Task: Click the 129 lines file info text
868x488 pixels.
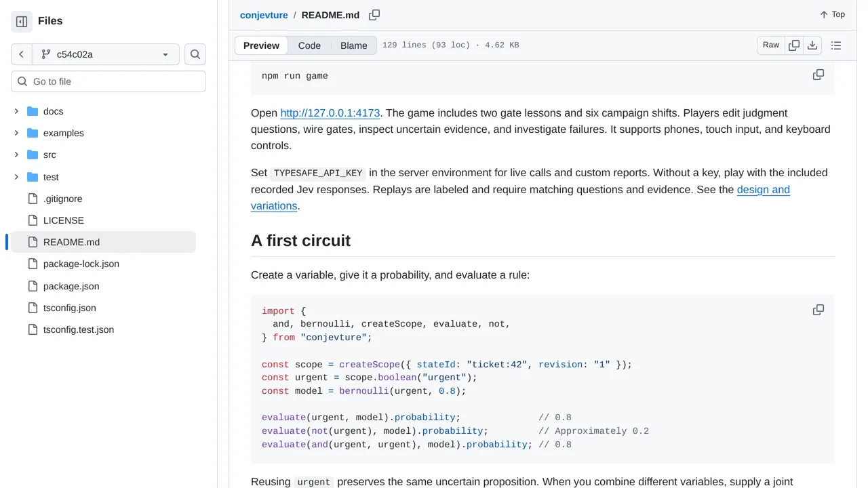Action: click(x=451, y=45)
